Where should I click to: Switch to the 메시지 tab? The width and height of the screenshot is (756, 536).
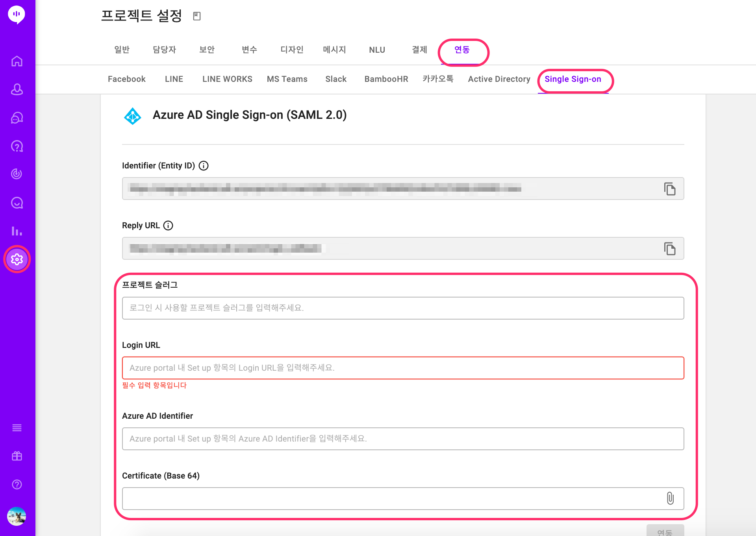tap(335, 50)
